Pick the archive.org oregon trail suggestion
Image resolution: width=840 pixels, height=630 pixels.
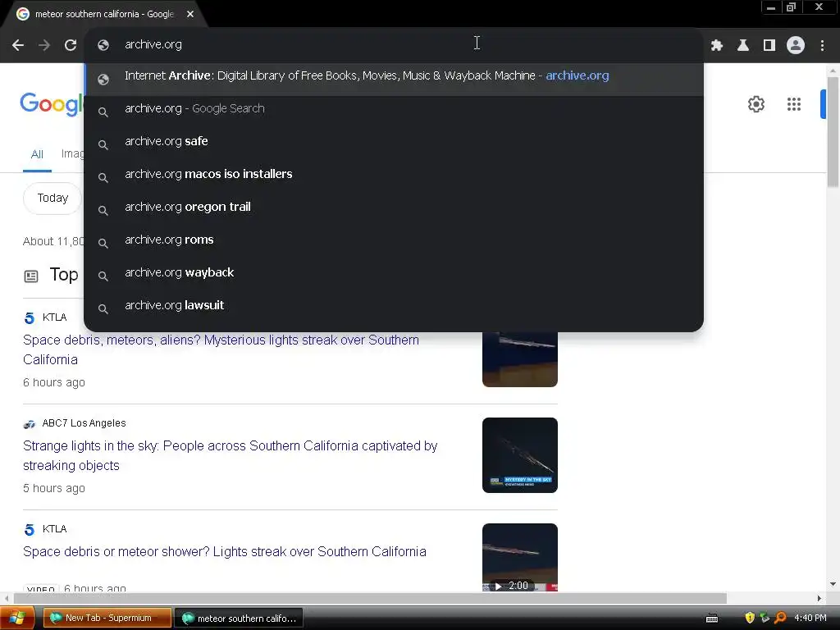coord(394,207)
